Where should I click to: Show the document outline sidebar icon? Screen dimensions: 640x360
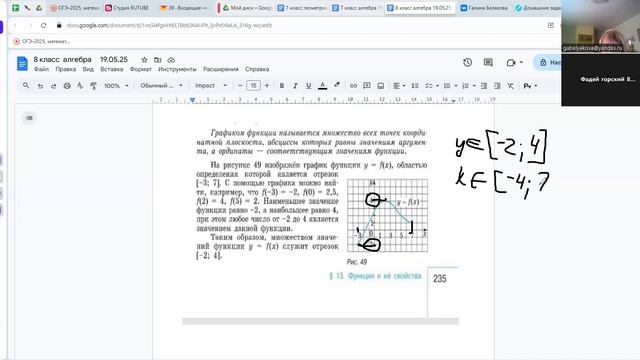pyautogui.click(x=29, y=118)
